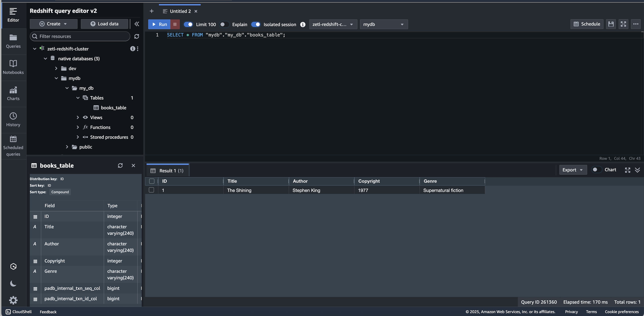The image size is (644, 316).
Task: Open the Charts sidebar section
Action: point(13,94)
